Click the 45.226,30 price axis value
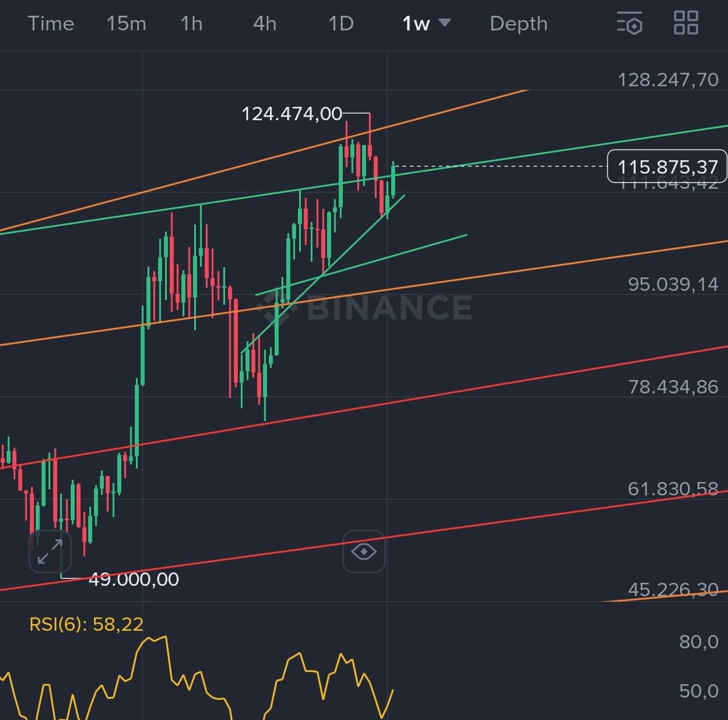 tap(673, 589)
